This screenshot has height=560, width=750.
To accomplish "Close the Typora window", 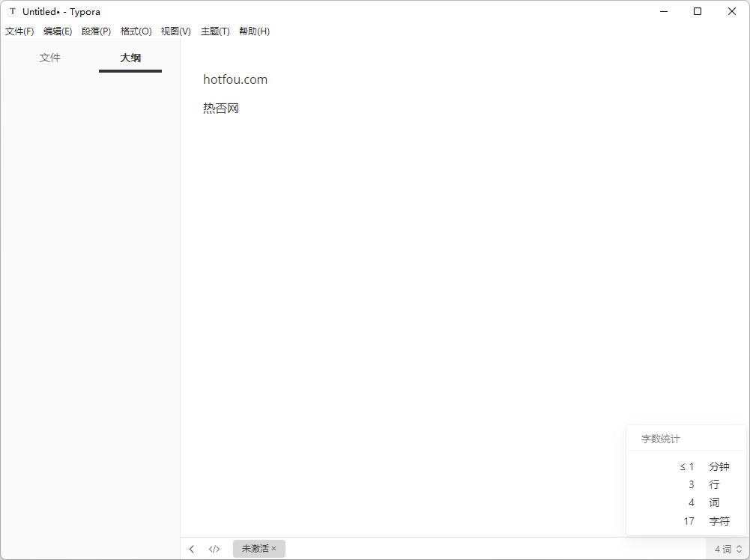I will coord(732,11).
